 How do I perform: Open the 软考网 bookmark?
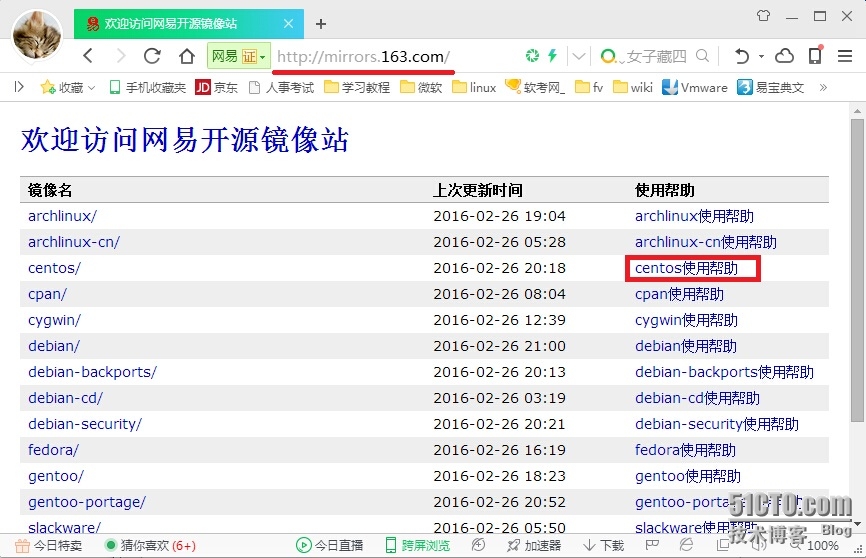point(535,87)
